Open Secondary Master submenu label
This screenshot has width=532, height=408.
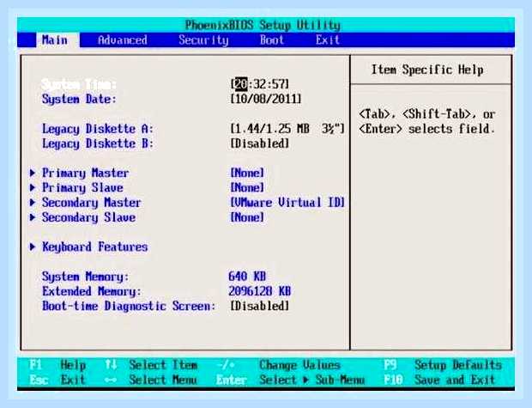pos(91,203)
